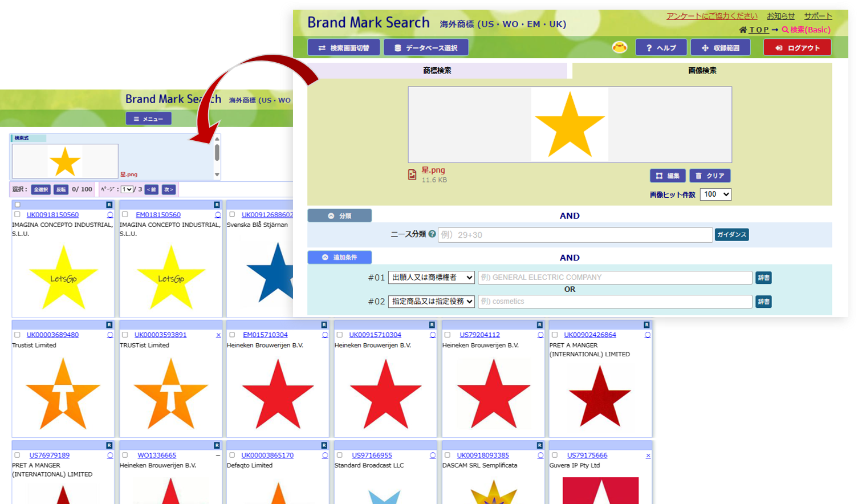Check the box beside UK00912688602
858x504 pixels.
click(232, 215)
